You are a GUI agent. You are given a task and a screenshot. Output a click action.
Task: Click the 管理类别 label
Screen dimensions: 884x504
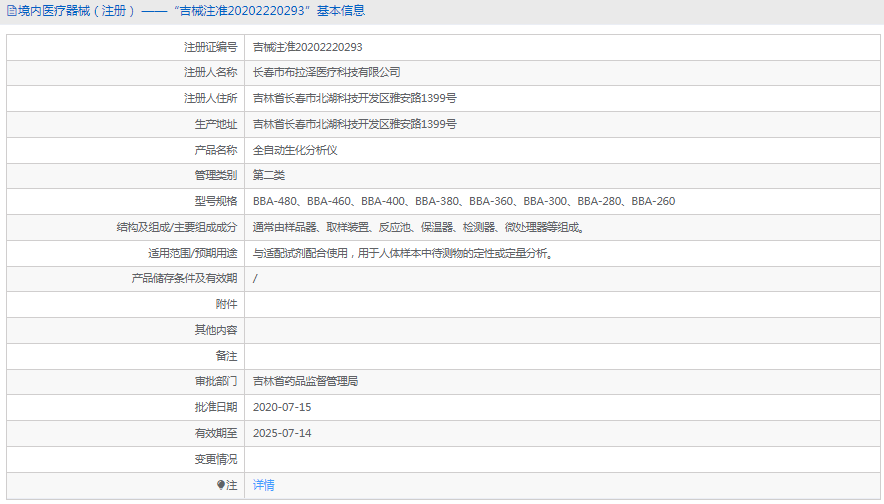(216, 175)
